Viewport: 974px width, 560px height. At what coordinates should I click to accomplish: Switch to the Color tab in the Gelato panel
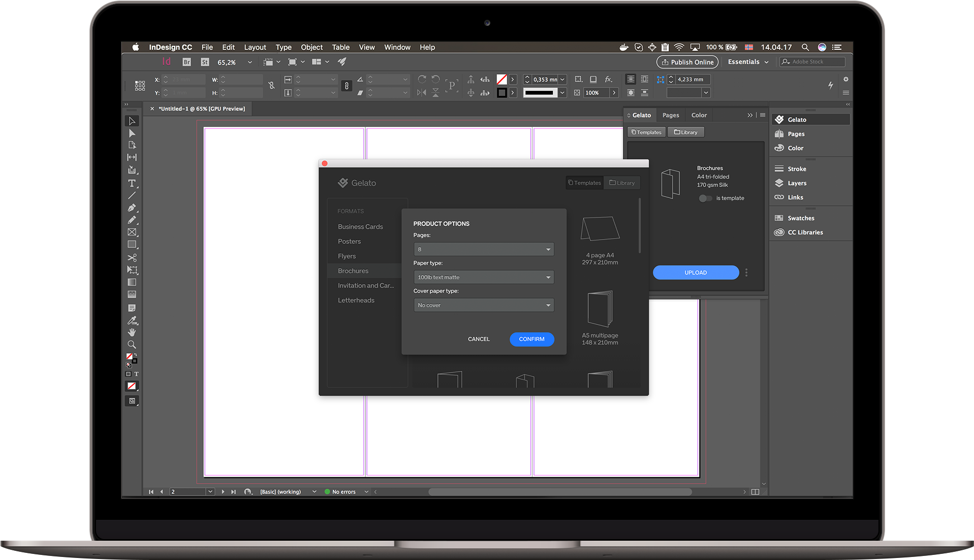699,115
